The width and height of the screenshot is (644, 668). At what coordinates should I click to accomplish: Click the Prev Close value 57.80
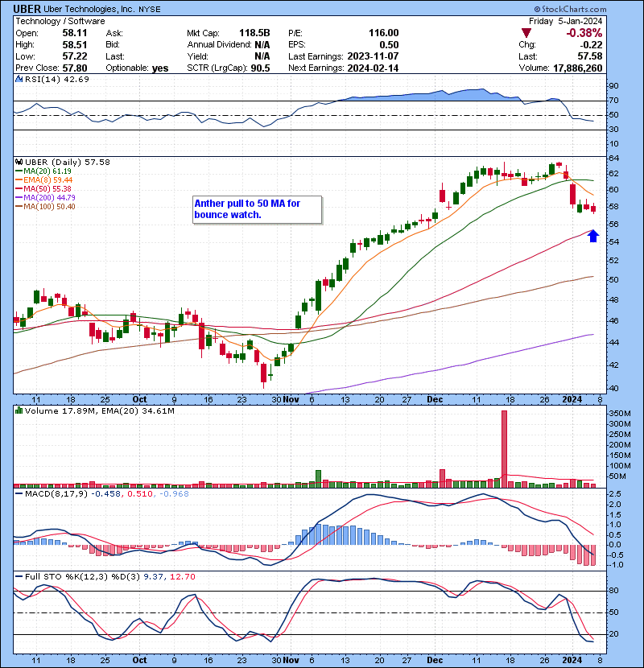click(75, 68)
